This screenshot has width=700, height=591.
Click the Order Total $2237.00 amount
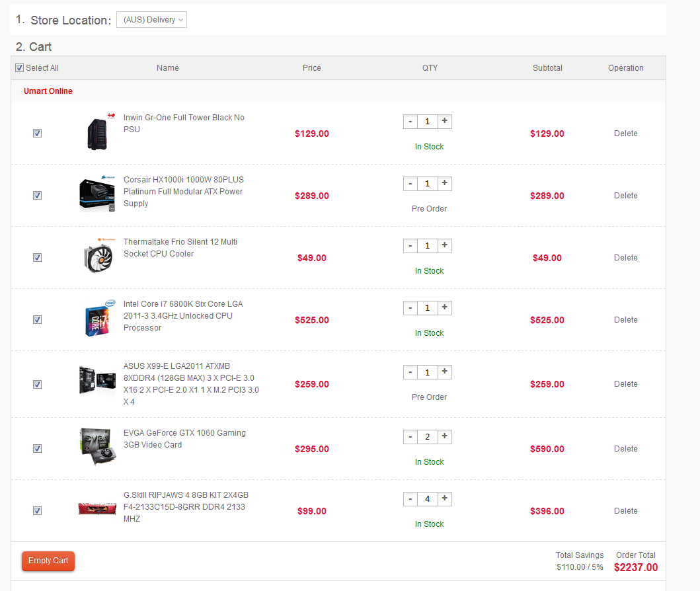tap(636, 567)
